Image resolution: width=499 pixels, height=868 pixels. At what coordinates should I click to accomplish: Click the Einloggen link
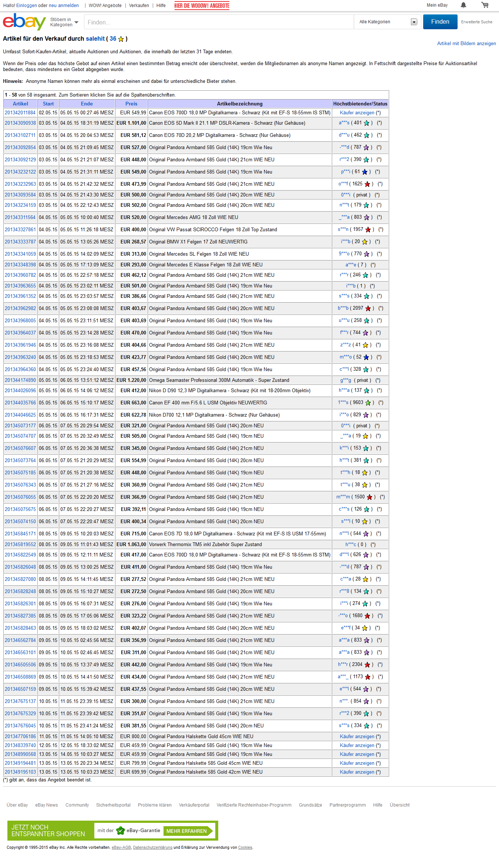(26, 6)
